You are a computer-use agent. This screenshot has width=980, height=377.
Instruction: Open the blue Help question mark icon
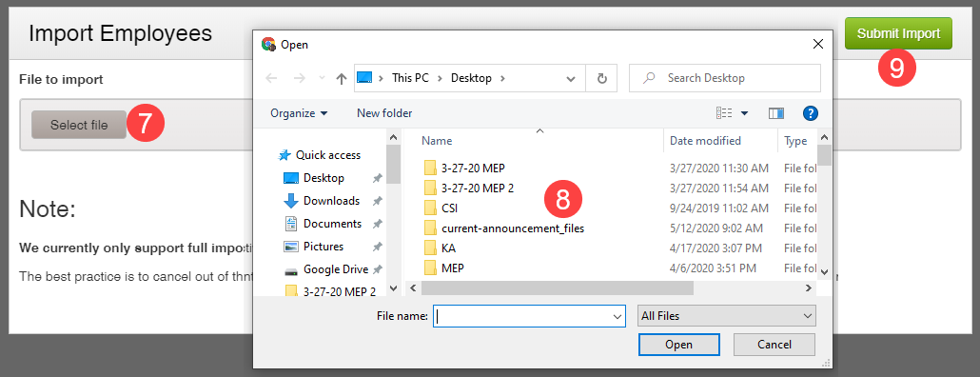(810, 113)
